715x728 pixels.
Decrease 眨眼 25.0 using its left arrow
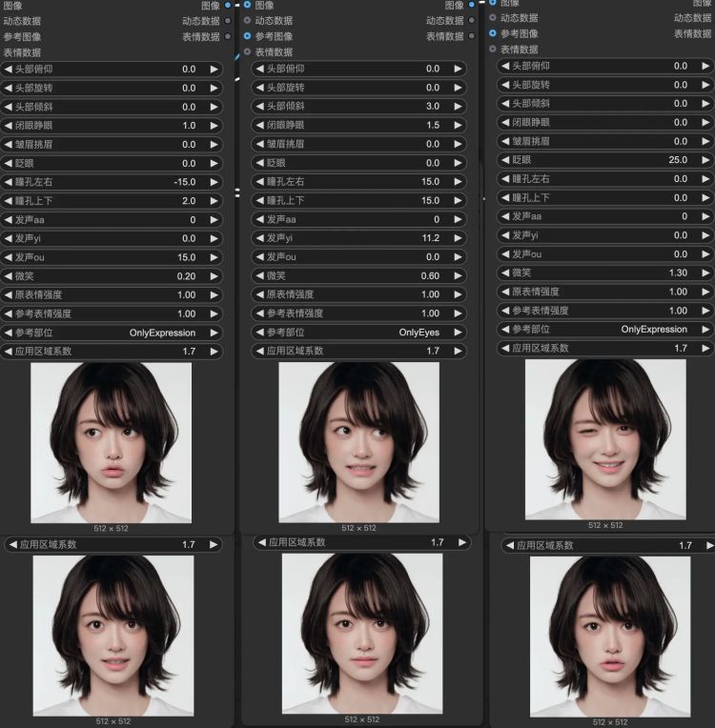505,160
